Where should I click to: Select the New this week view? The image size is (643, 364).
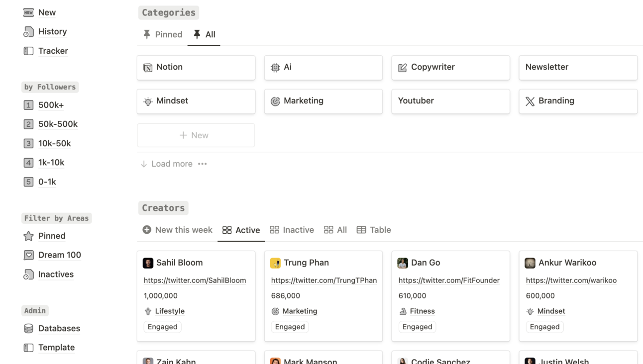[x=177, y=230]
